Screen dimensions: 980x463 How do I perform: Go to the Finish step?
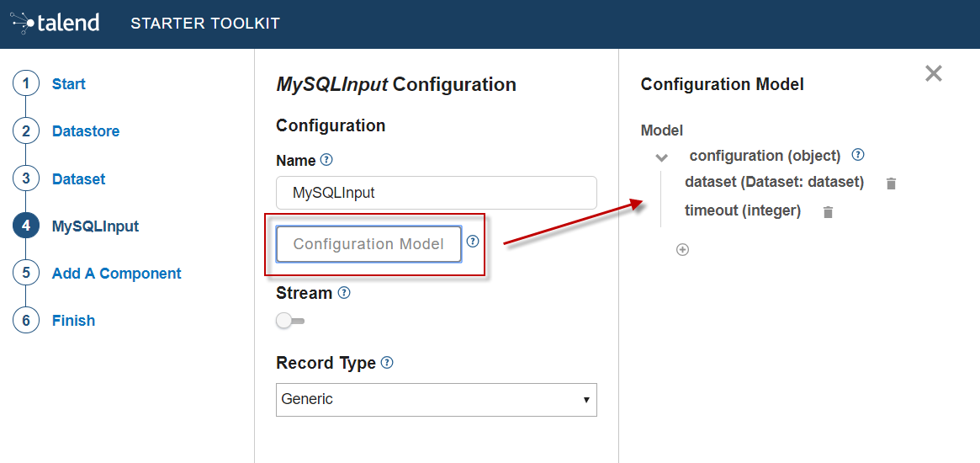(x=73, y=321)
